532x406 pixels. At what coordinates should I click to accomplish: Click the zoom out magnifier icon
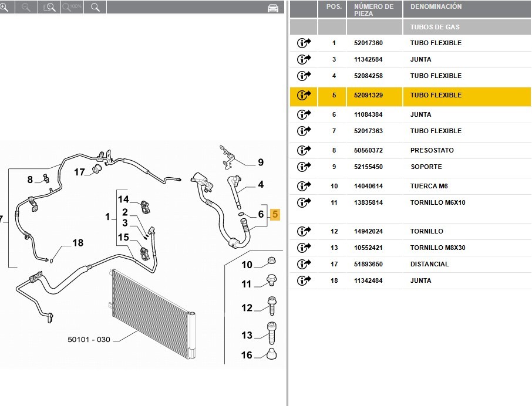coord(26,7)
